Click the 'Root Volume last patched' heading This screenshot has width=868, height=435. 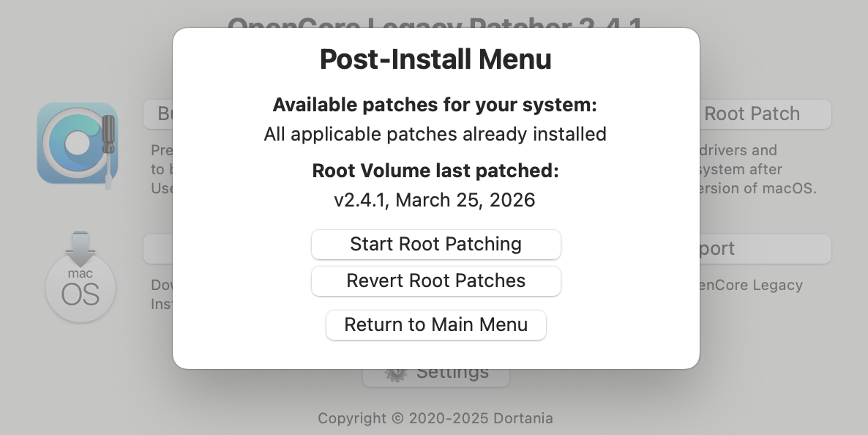tap(435, 171)
